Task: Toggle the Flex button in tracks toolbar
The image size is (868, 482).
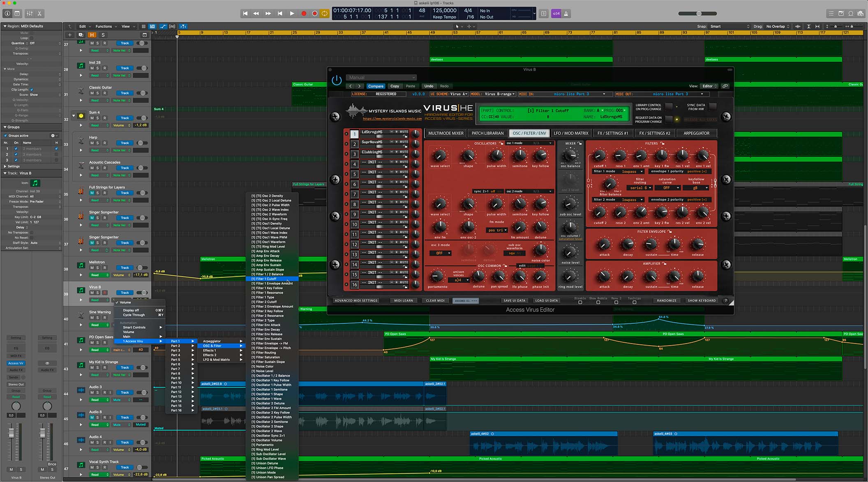Action: click(172, 26)
